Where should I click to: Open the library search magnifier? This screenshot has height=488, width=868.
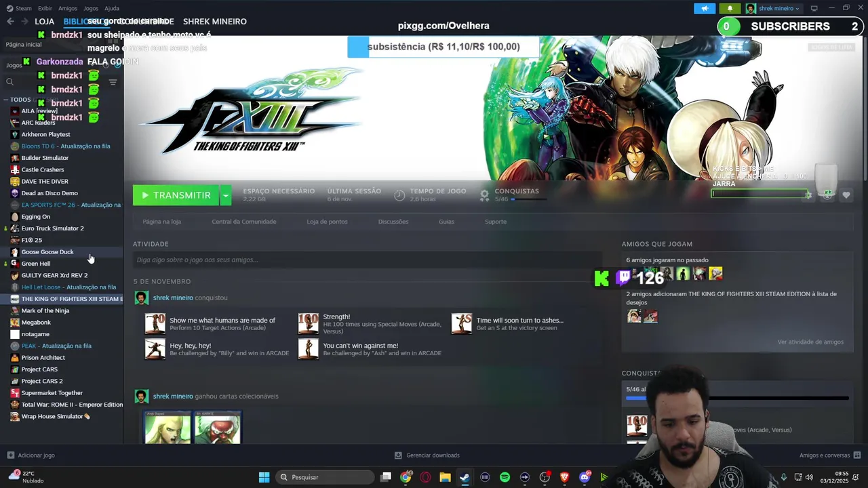click(9, 82)
